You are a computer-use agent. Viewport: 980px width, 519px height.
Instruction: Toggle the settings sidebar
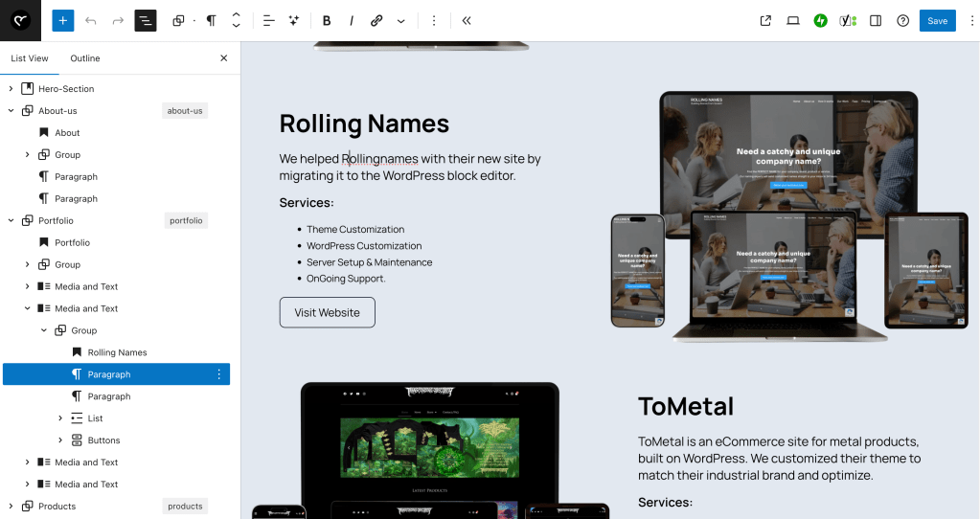[x=875, y=21]
